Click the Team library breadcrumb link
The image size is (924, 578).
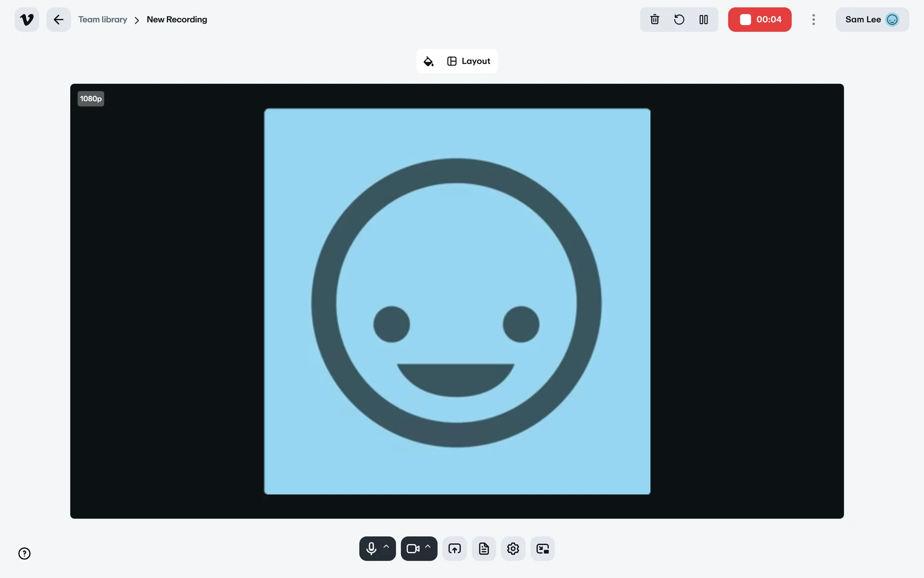point(103,20)
